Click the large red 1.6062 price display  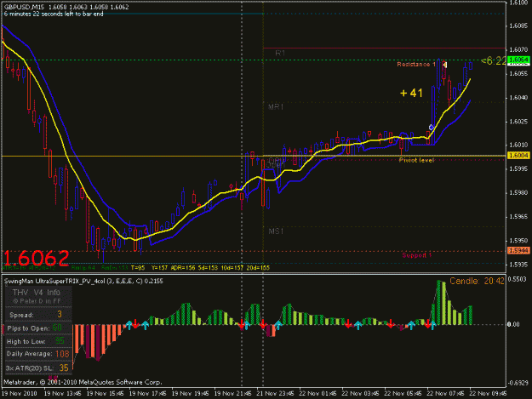point(36,259)
